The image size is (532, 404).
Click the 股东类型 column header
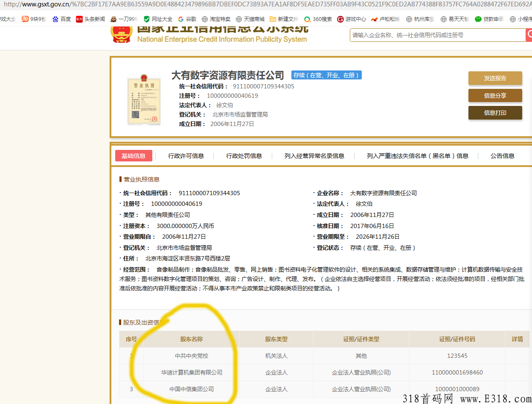[276, 339]
